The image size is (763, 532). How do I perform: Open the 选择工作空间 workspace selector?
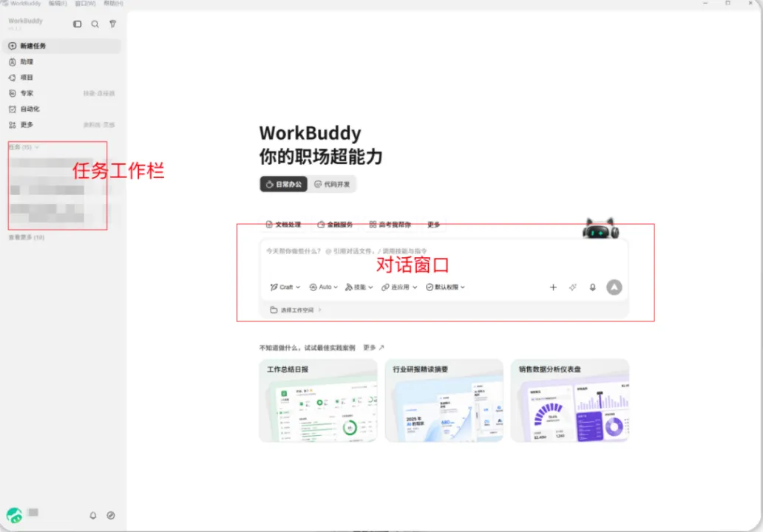click(296, 310)
